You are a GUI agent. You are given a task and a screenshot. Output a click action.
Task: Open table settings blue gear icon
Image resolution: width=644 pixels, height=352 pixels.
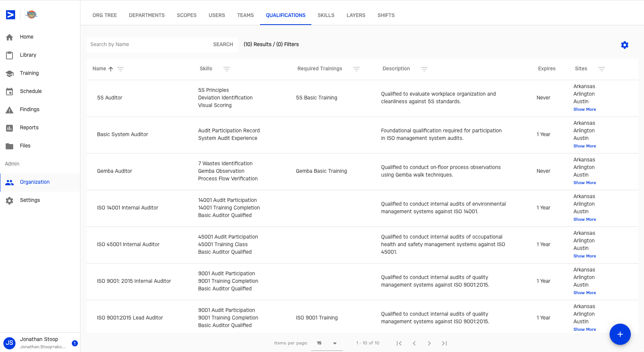(625, 45)
